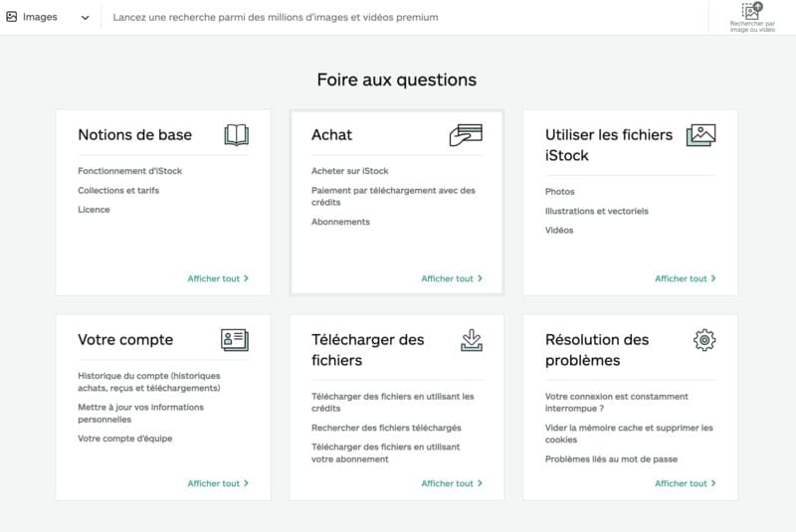
Task: Open Fonctionnement d'iStock article
Action: tap(130, 171)
